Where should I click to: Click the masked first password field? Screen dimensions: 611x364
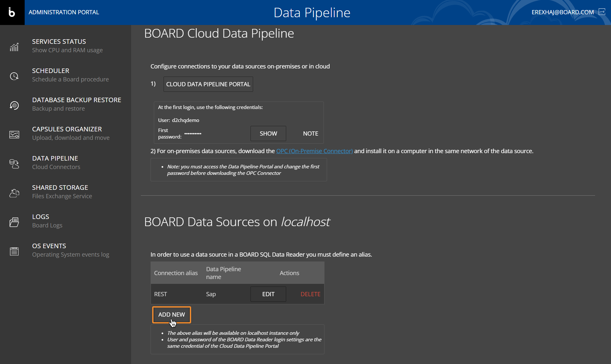pos(193,134)
